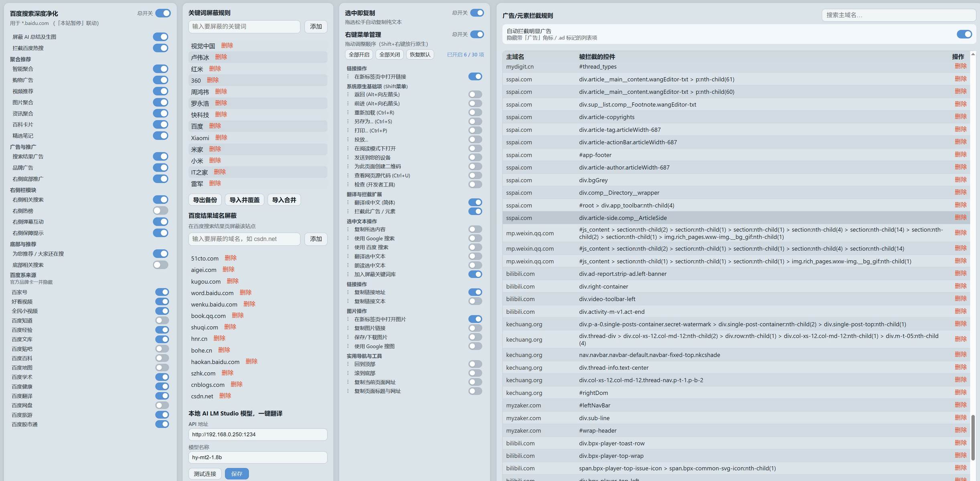Viewport: 980px width, 481px height.
Task: Remove the keyword IT之家
Action: coord(220,172)
